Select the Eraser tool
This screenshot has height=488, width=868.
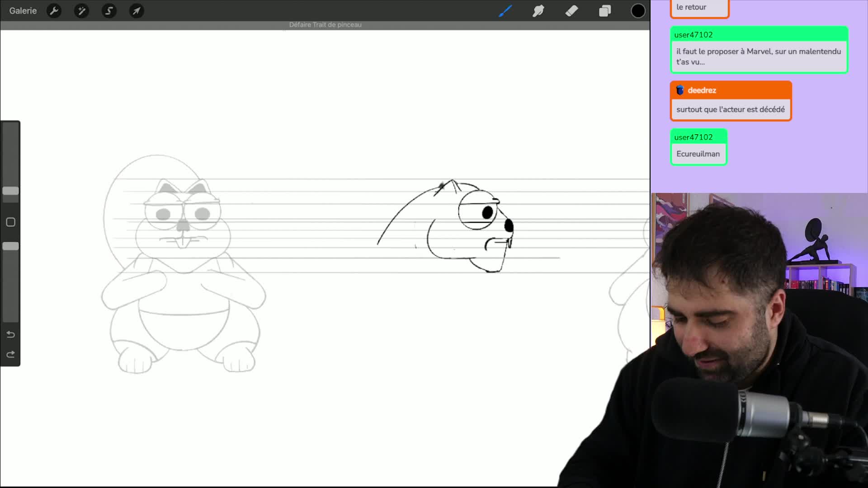point(571,10)
